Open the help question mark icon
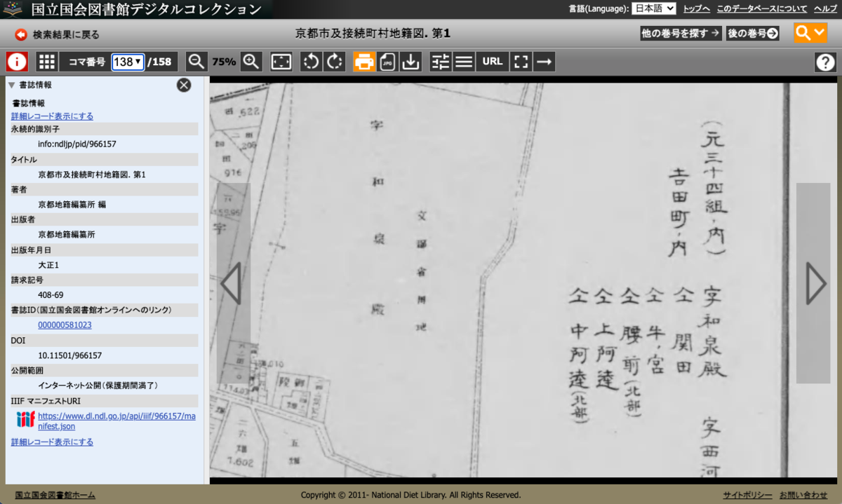 [x=825, y=62]
